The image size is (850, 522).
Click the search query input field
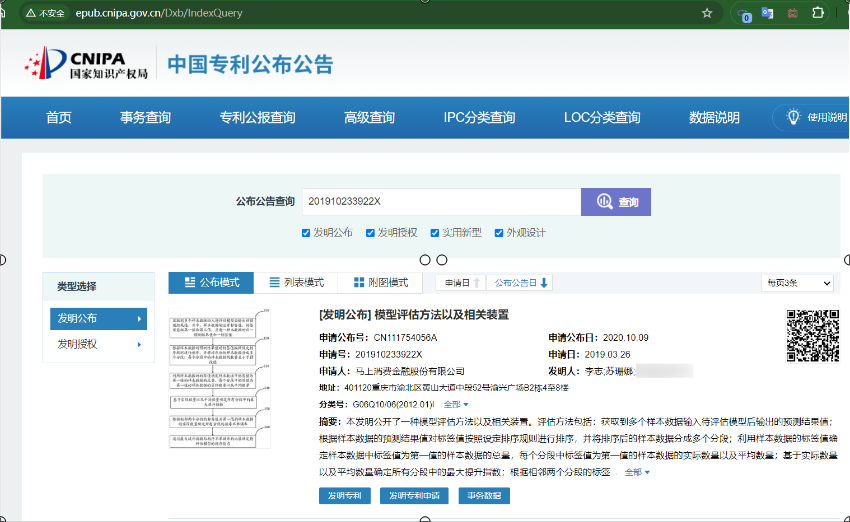(440, 202)
